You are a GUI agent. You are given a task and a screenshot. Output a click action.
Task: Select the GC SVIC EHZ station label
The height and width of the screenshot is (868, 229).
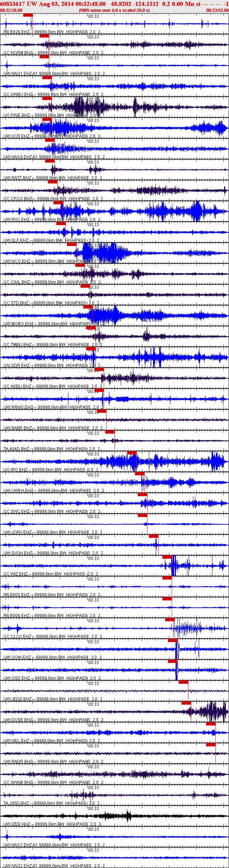point(52,511)
